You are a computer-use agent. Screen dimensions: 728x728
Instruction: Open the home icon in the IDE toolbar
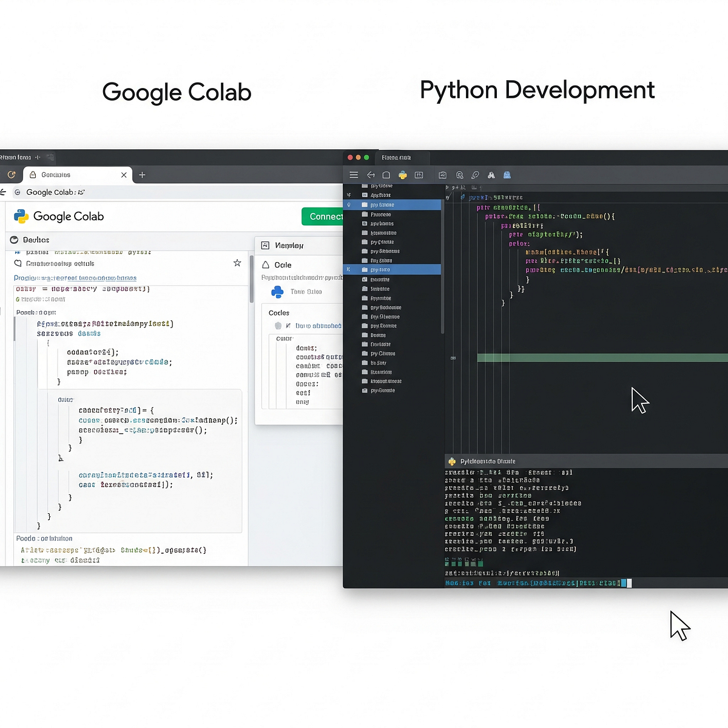coord(386,175)
